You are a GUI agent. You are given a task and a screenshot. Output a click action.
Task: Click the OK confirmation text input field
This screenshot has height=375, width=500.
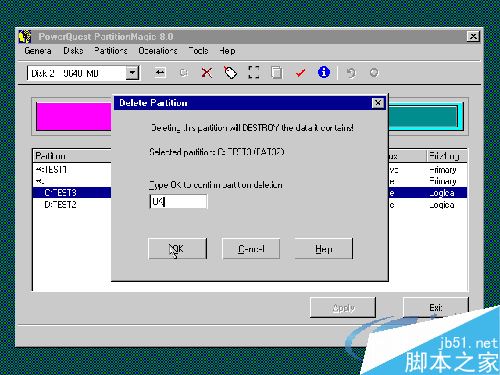[178, 202]
